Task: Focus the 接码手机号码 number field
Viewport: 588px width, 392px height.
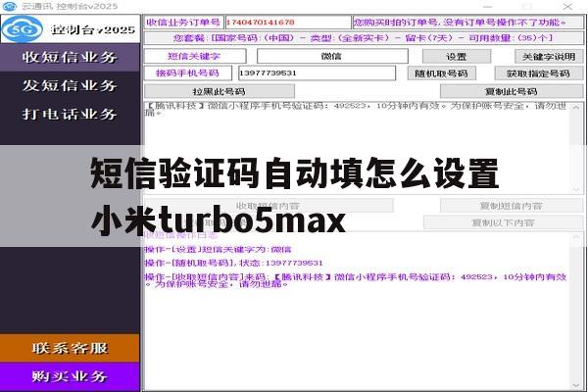Action: [x=317, y=73]
